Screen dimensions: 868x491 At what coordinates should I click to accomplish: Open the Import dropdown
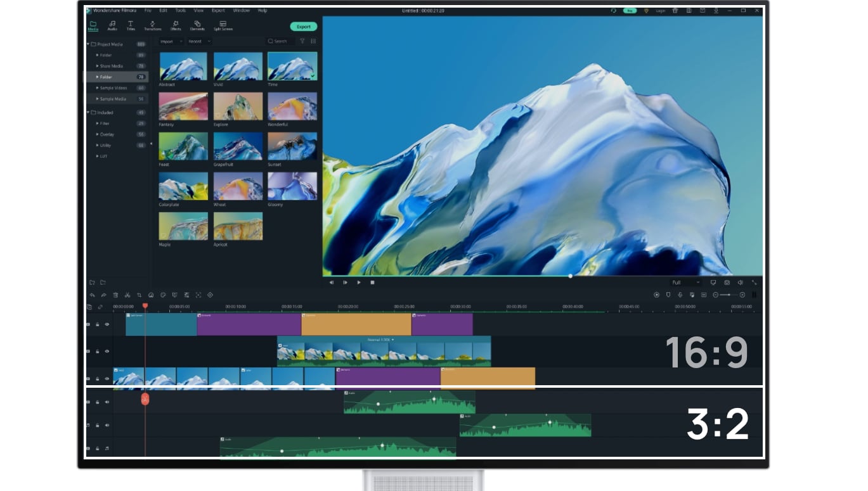171,41
